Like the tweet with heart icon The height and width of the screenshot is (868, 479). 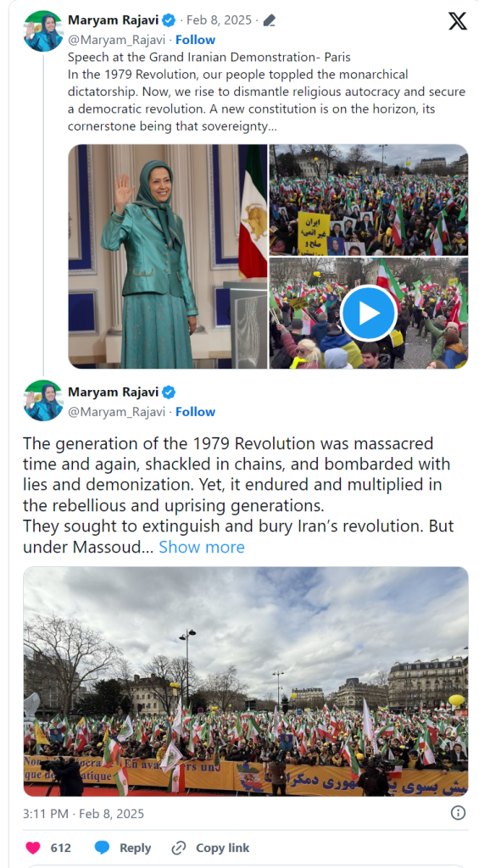tap(33, 848)
